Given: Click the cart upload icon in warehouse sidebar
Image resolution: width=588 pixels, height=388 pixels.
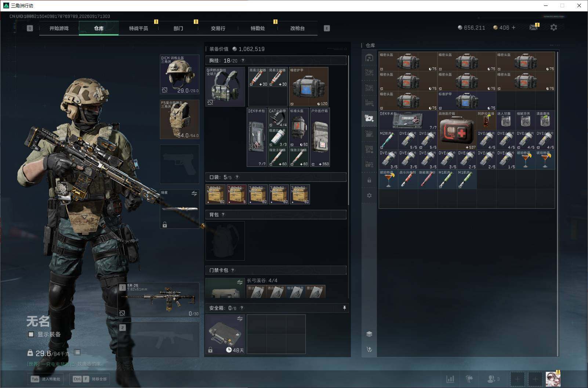Looking at the screenshot, I should [x=369, y=349].
